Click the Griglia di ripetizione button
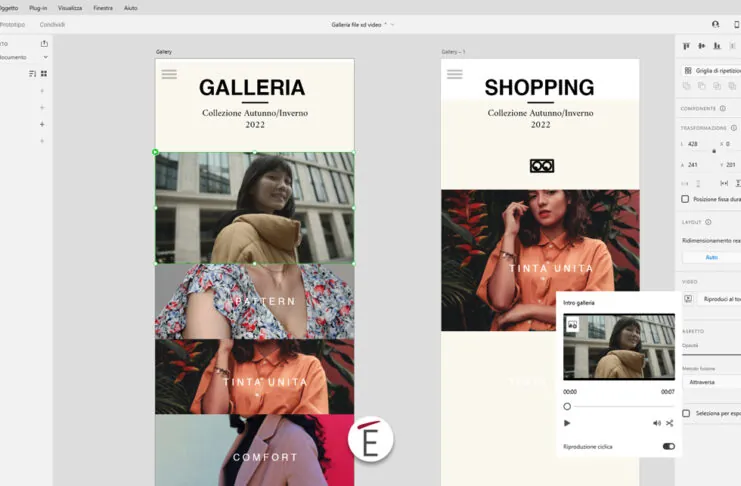The height and width of the screenshot is (486, 741). coord(711,70)
